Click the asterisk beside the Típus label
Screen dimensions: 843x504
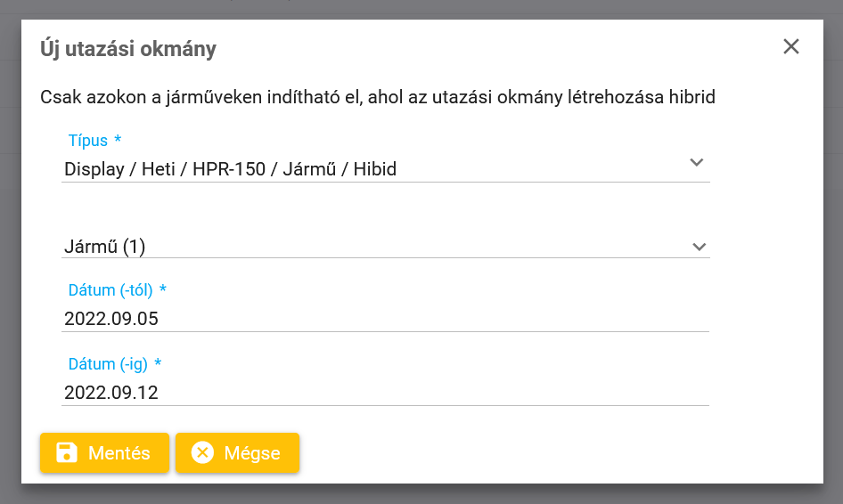pos(118,139)
